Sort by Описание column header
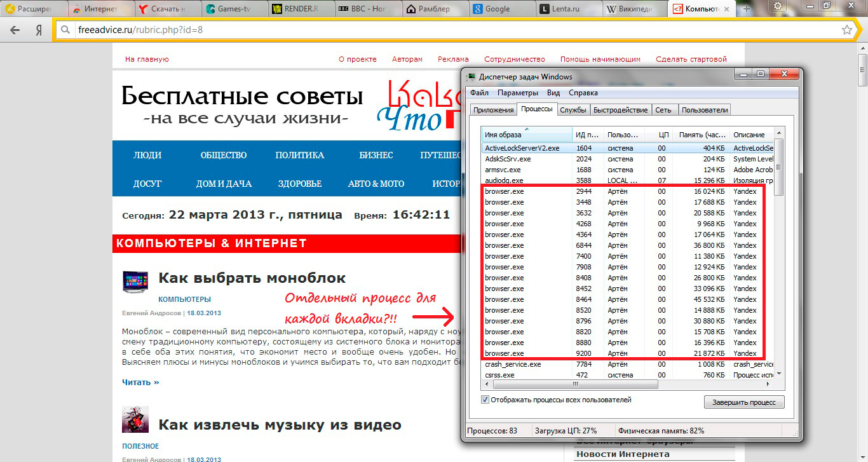Screen dimensions: 868x462 pos(752,135)
